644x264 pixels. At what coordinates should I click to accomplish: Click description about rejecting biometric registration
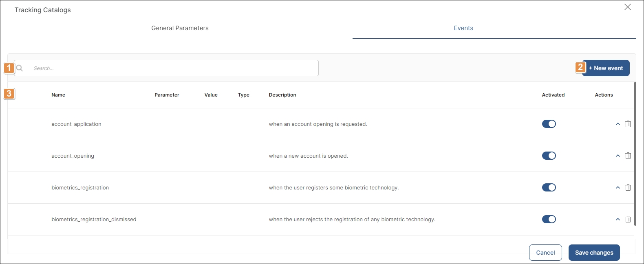tap(352, 220)
